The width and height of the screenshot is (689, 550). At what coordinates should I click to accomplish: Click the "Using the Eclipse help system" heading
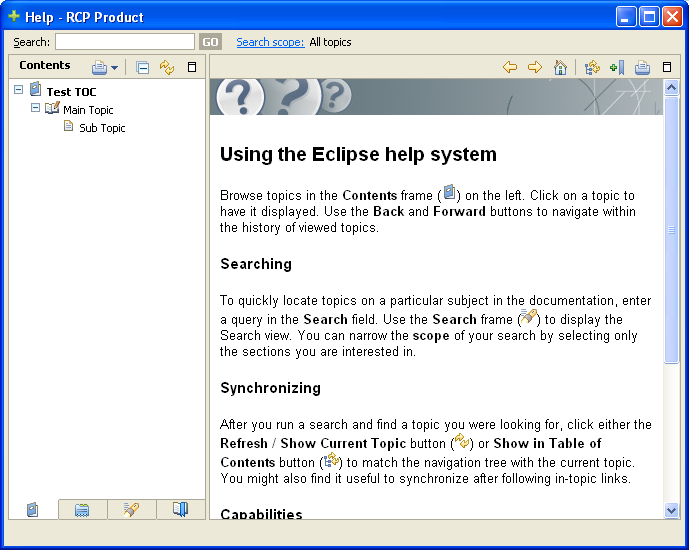[358, 155]
